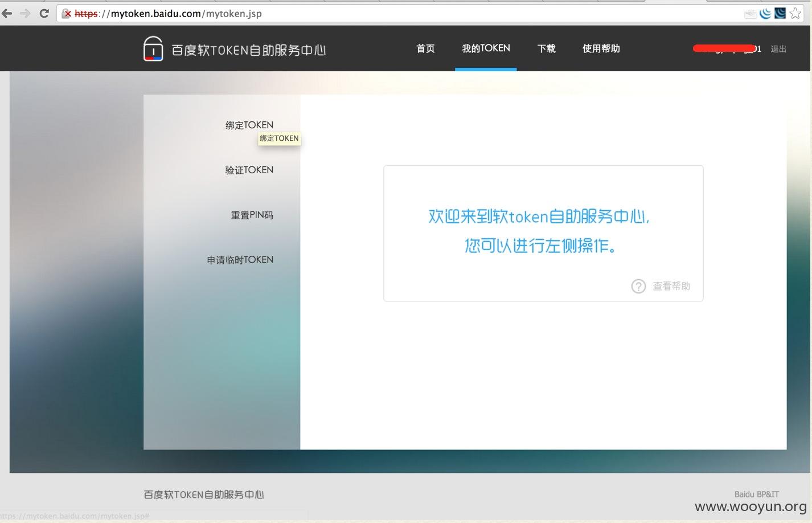Click the redacted username in header
The image size is (812, 523).
coord(727,49)
